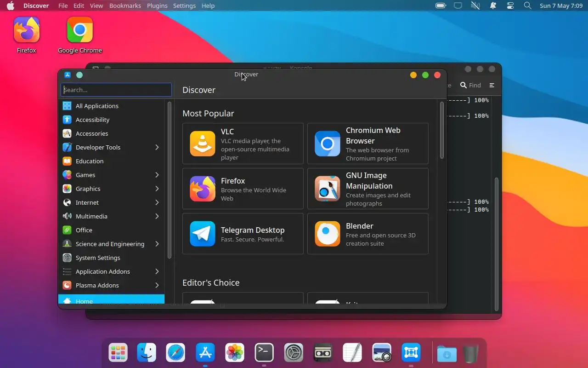Screen dimensions: 588x368
Task: Open the Plugins menu
Action: coord(157,6)
